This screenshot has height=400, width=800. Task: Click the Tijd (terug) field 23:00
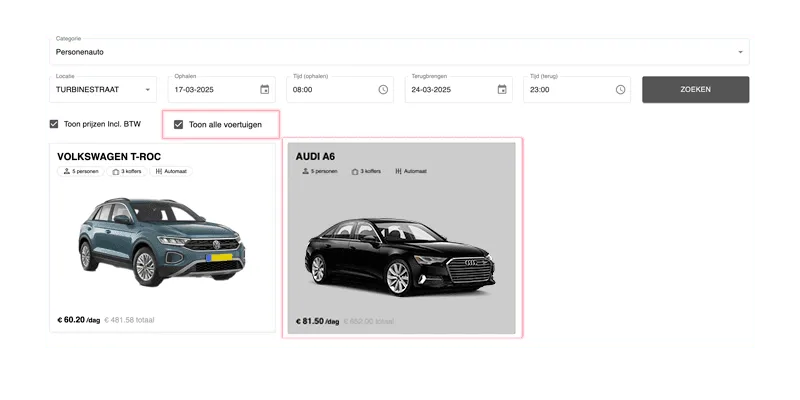click(x=577, y=89)
